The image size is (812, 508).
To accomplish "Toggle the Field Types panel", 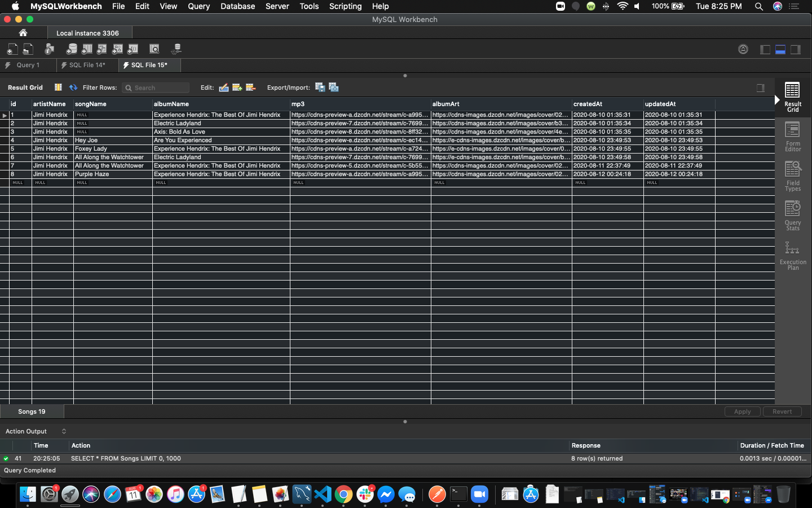I will 792,175.
